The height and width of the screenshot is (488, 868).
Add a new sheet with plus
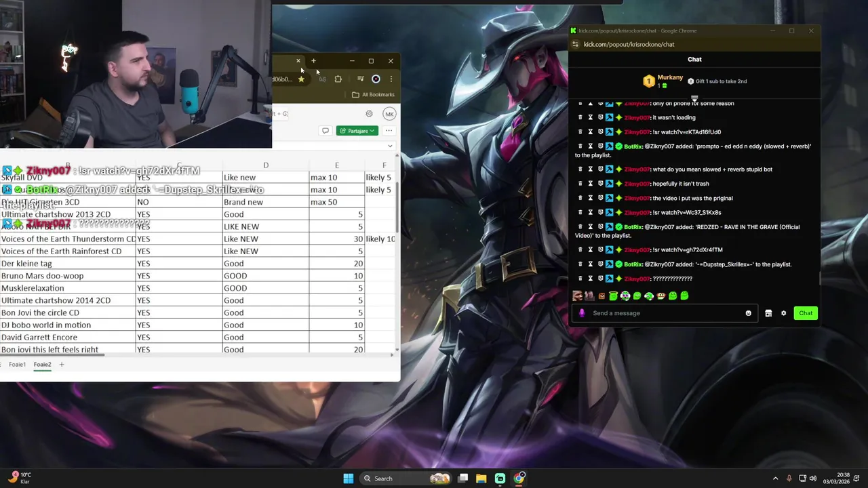click(61, 365)
